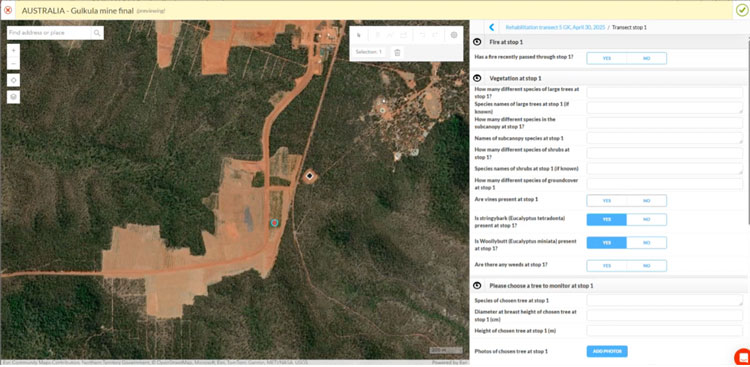Screen dimensions: 750x367
Task: Select NO for vines present at stop 1
Action: [x=646, y=201]
